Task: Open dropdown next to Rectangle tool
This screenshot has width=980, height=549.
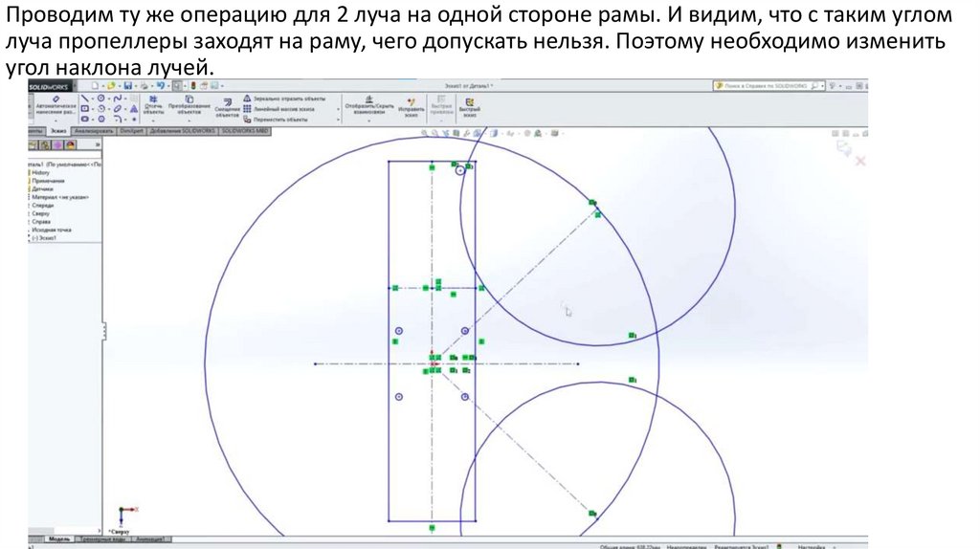Action: (x=93, y=109)
